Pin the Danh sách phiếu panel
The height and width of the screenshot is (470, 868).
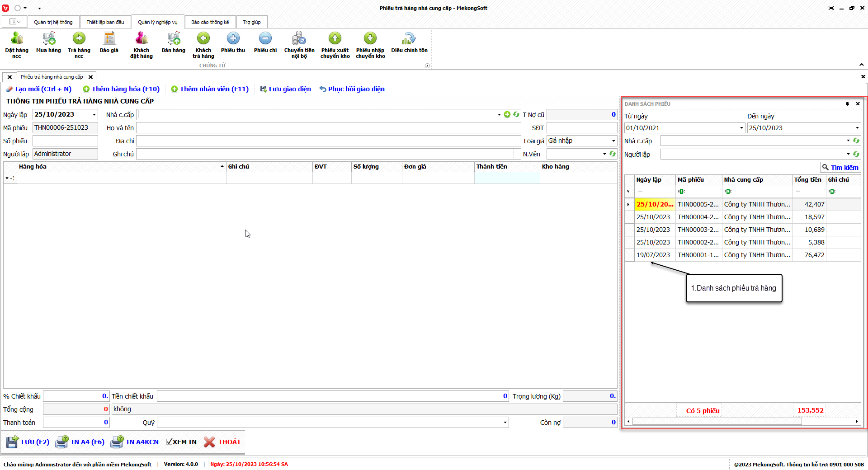pyautogui.click(x=847, y=104)
